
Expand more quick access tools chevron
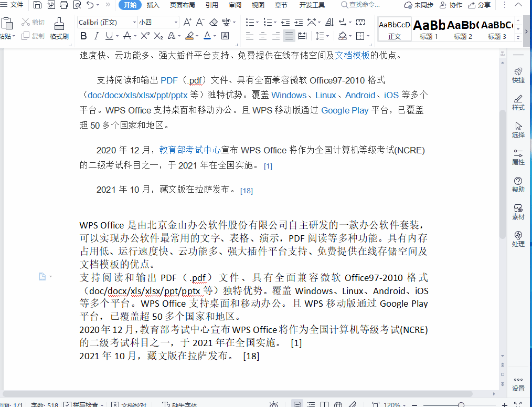[x=108, y=5]
